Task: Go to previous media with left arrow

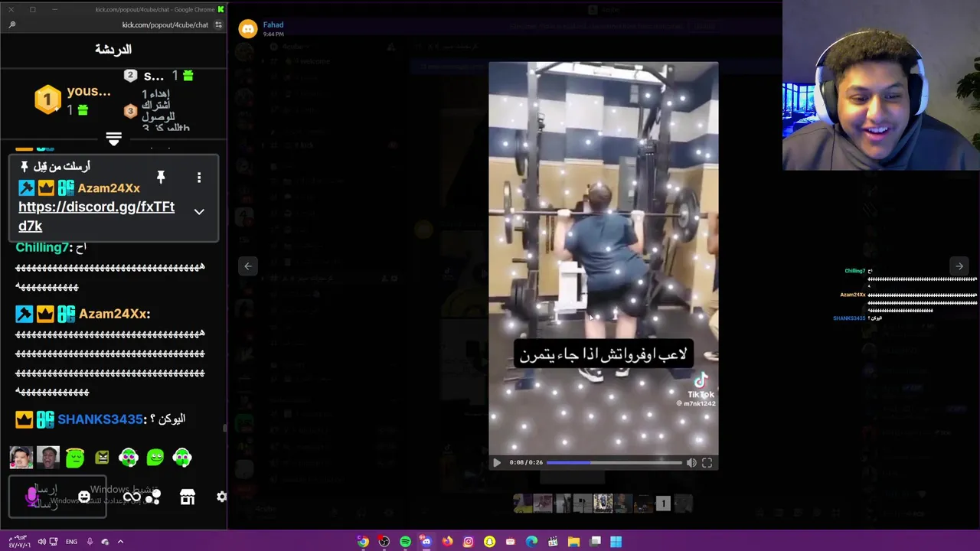Action: pyautogui.click(x=248, y=266)
